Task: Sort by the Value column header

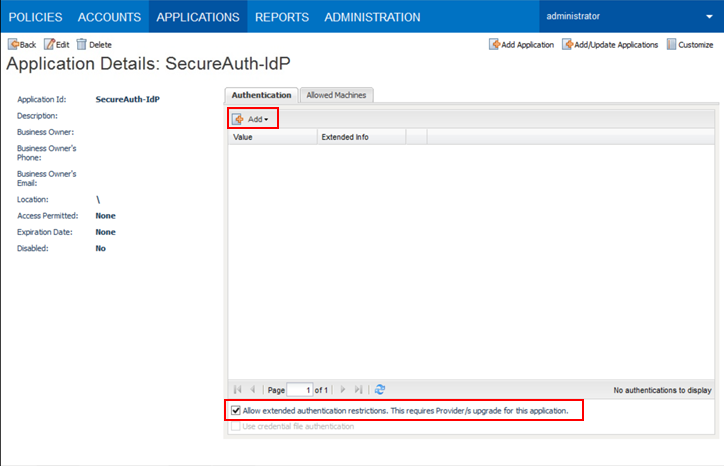Action: [x=270, y=137]
